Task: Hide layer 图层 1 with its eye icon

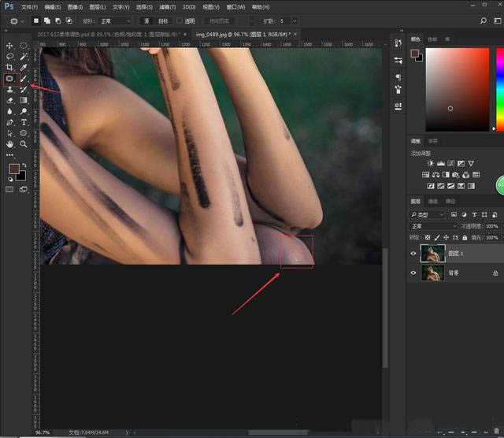Action: click(414, 253)
